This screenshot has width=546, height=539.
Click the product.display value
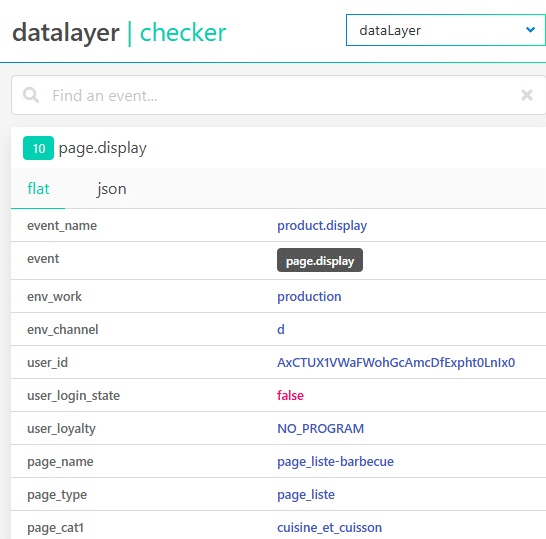point(322,226)
